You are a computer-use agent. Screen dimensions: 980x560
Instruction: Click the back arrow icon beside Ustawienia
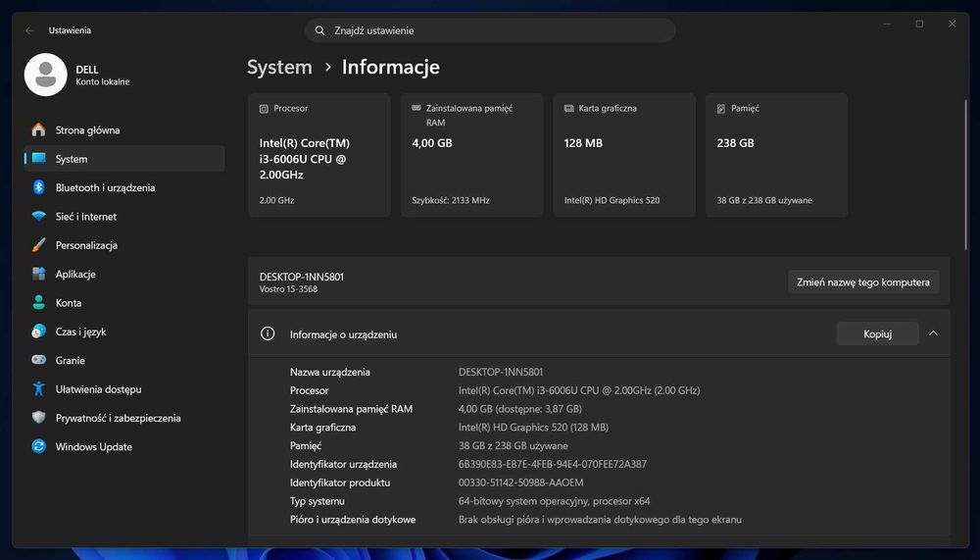click(x=29, y=30)
